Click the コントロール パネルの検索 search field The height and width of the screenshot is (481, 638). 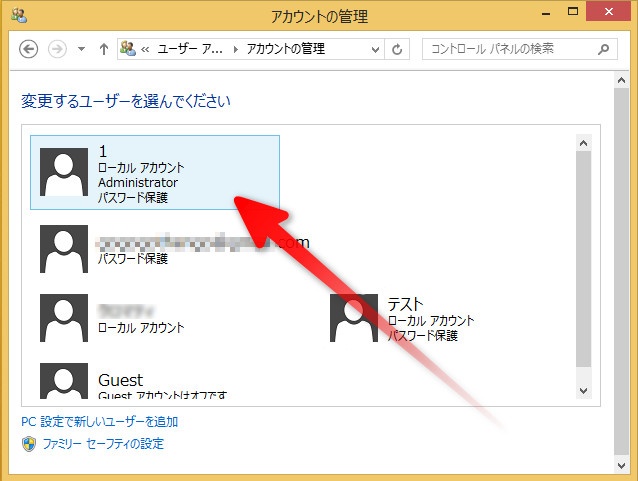click(x=520, y=49)
